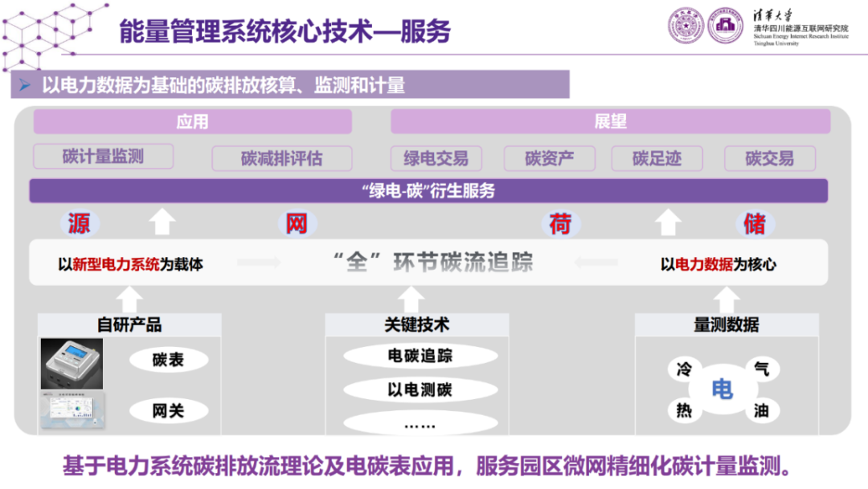Click the 碳计量监测 button
The width and height of the screenshot is (868, 489).
pos(103,157)
